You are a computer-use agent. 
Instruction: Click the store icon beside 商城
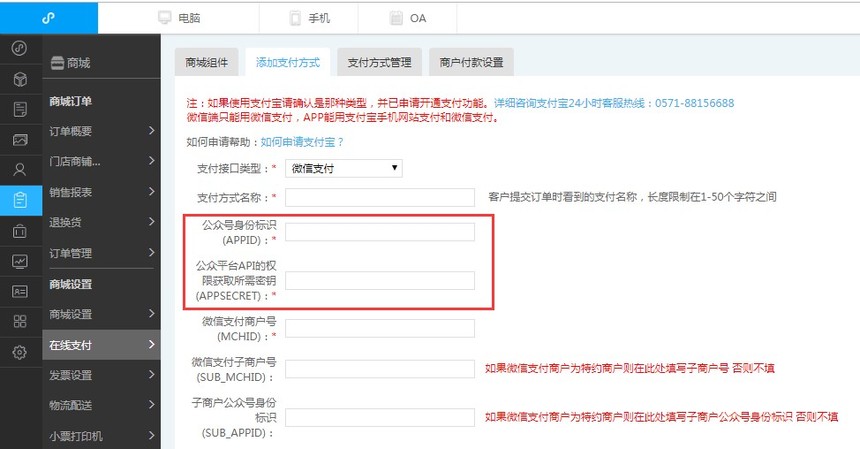[x=57, y=62]
